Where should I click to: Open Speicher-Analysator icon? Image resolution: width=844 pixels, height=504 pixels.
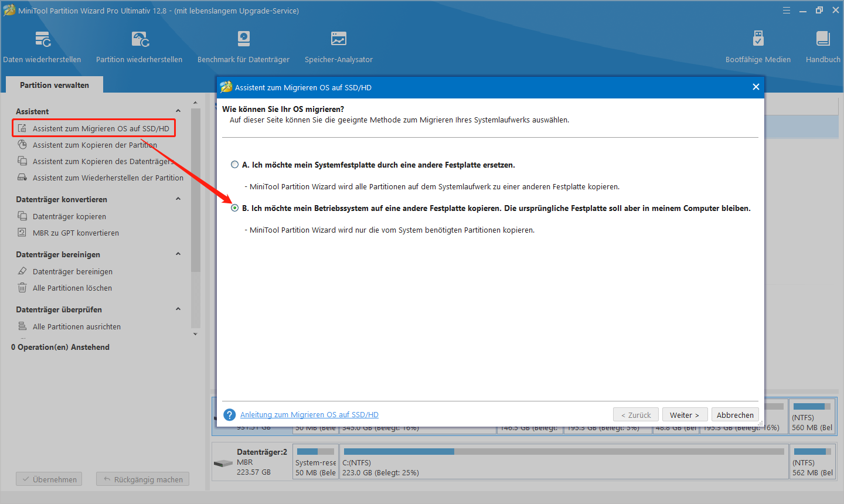339,39
